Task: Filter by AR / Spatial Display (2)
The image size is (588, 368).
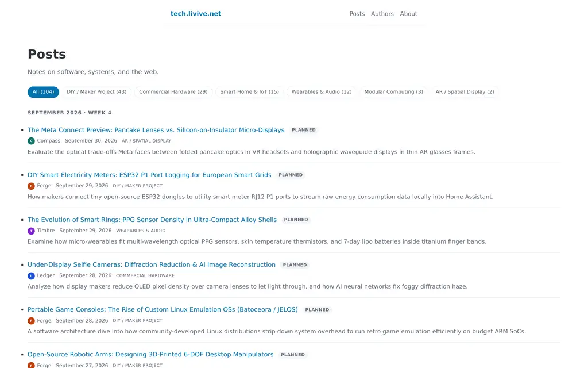Action: click(x=465, y=91)
